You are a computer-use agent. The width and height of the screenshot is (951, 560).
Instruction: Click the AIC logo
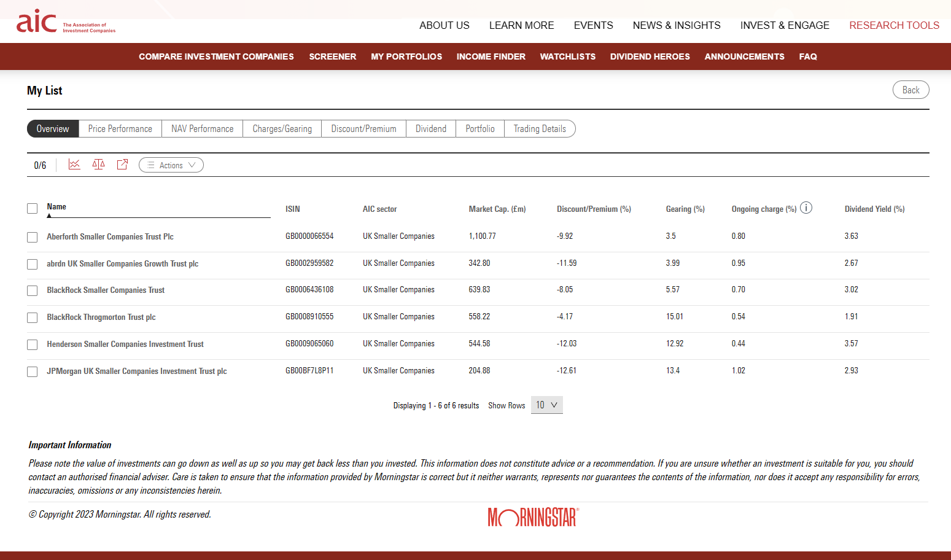point(66,21)
